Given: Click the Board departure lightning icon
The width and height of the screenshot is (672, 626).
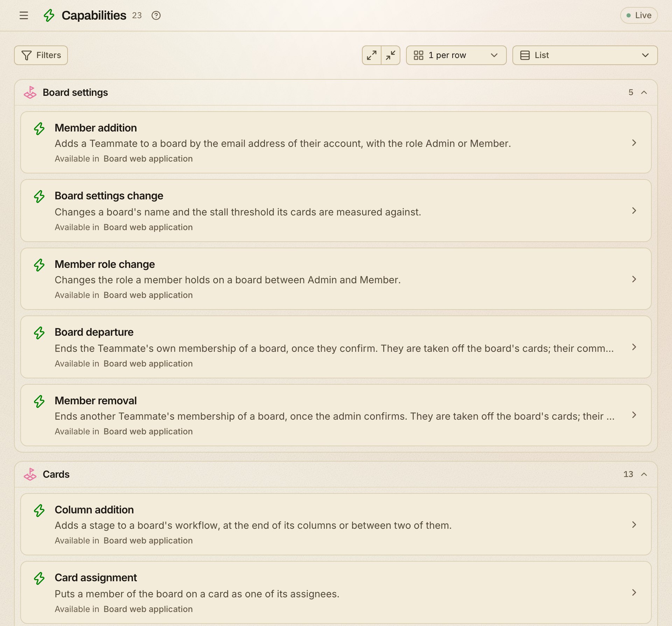Looking at the screenshot, I should click(x=39, y=333).
